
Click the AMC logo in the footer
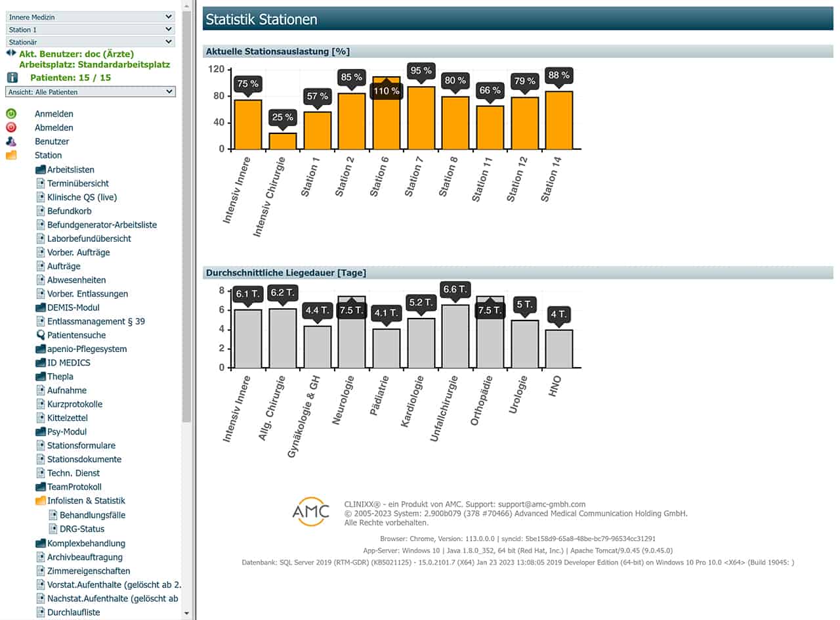pyautogui.click(x=310, y=510)
